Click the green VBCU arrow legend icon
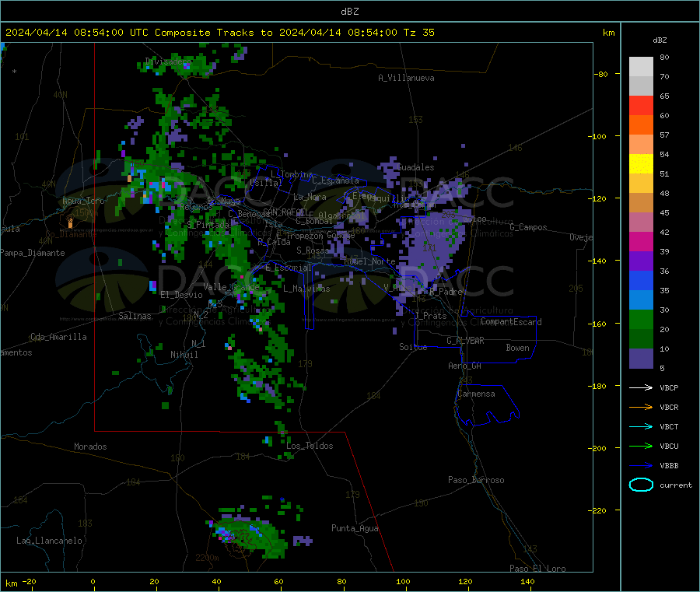 pos(641,446)
